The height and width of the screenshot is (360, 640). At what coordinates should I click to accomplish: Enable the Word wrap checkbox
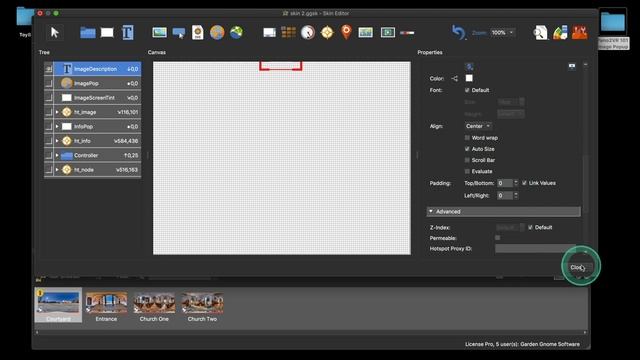coord(467,138)
